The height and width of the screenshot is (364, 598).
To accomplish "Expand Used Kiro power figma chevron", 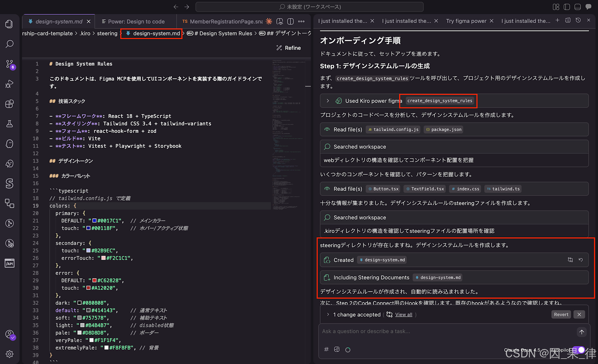I will coord(328,101).
